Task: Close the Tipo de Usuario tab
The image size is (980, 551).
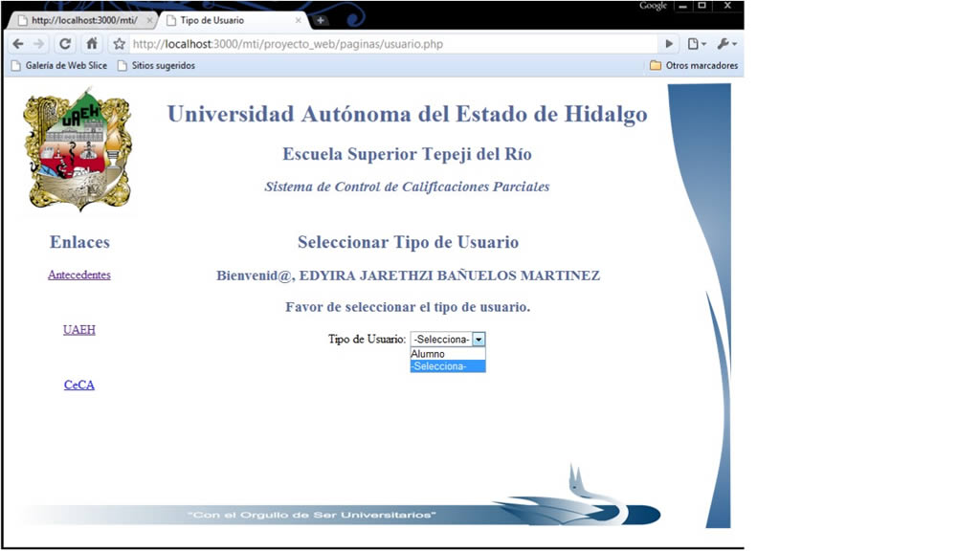Action: pos(299,21)
